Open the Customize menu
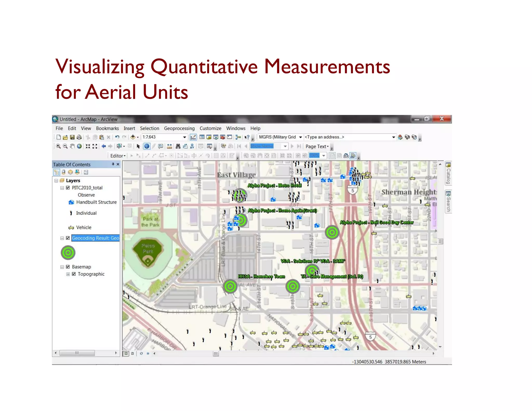 tap(210, 128)
